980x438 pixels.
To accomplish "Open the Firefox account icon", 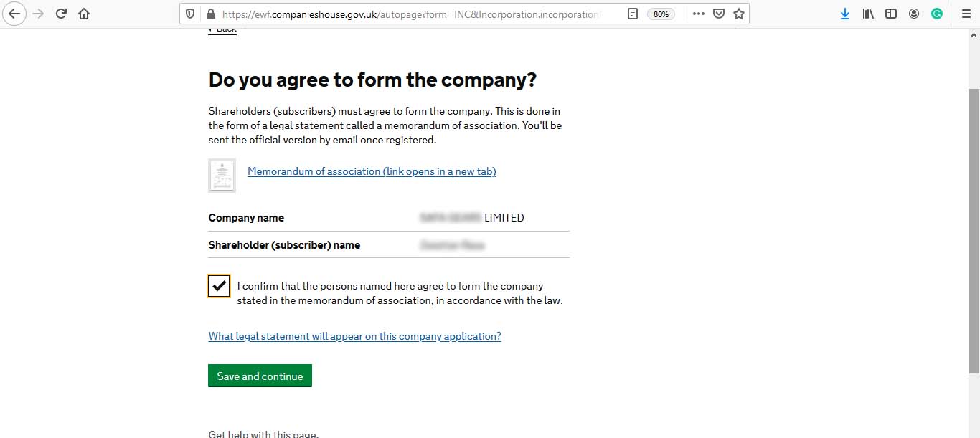I will pyautogui.click(x=914, y=14).
